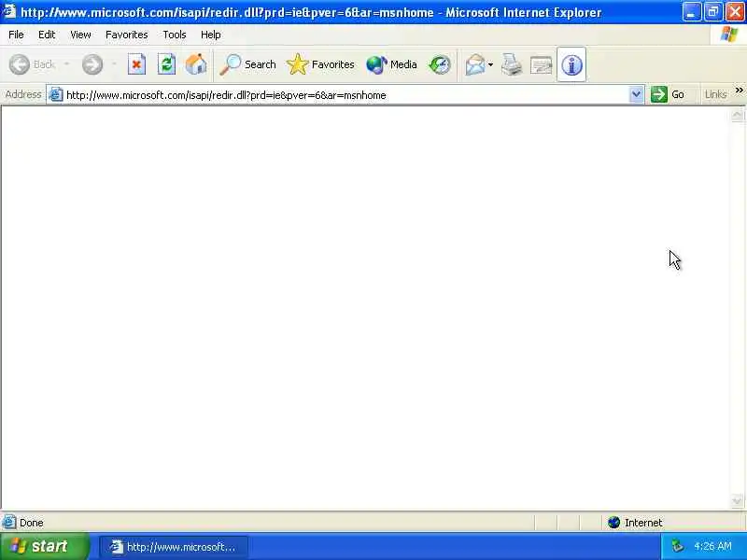Click the Internet security zone indicator

(x=636, y=523)
